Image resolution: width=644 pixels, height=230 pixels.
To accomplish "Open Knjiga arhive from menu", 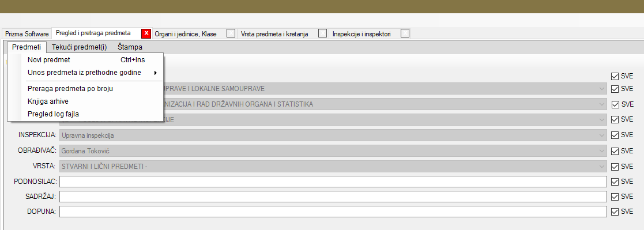I will point(85,101).
